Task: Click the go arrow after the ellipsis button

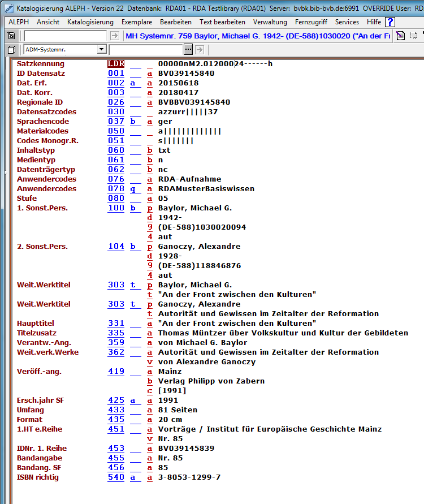Action: coord(199,49)
